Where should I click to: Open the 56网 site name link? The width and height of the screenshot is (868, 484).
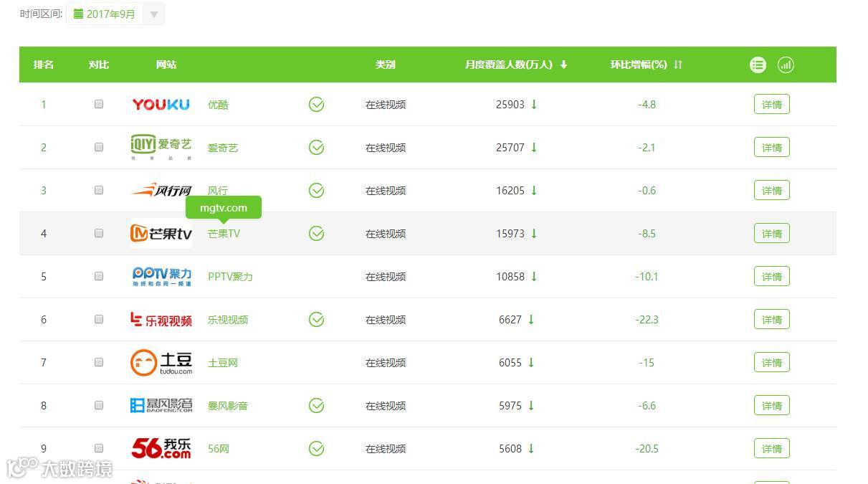pyautogui.click(x=219, y=449)
